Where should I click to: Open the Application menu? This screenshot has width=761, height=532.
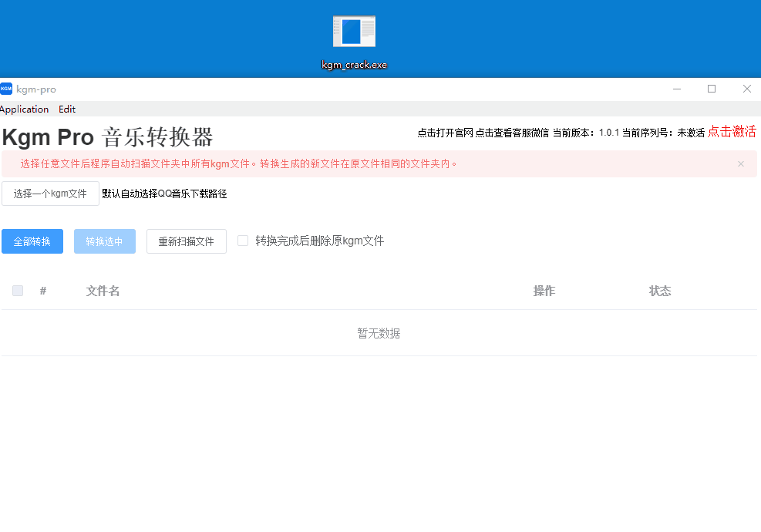click(24, 109)
